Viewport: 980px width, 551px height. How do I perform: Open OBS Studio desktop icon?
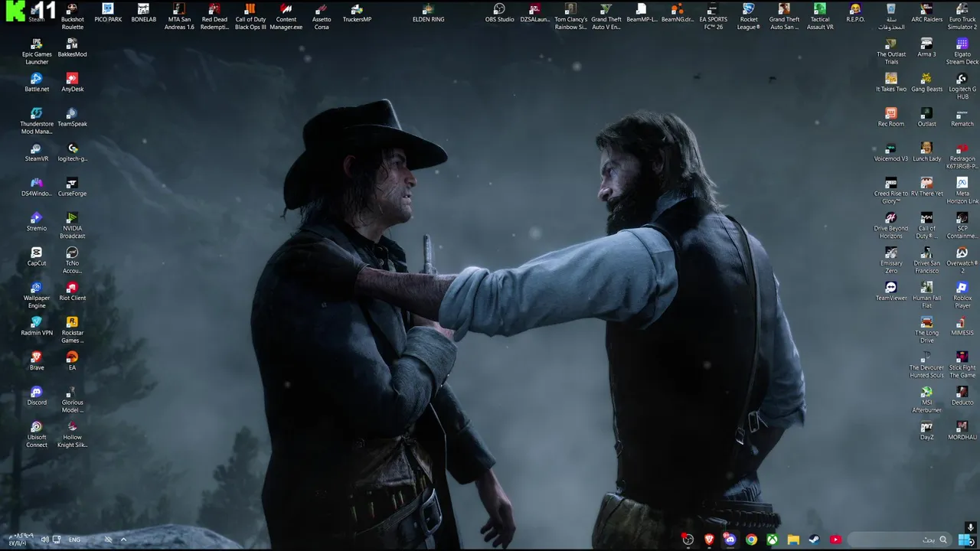coord(499,12)
